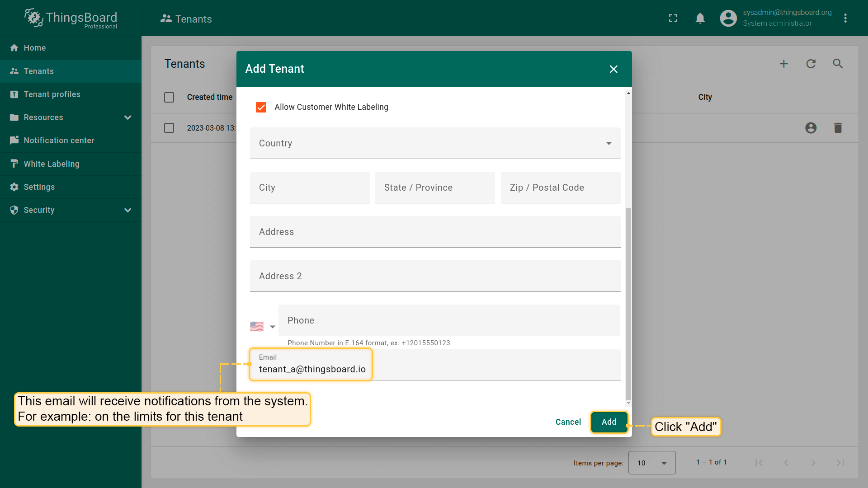The width and height of the screenshot is (868, 488).
Task: Open the tenants search icon
Action: point(838,64)
